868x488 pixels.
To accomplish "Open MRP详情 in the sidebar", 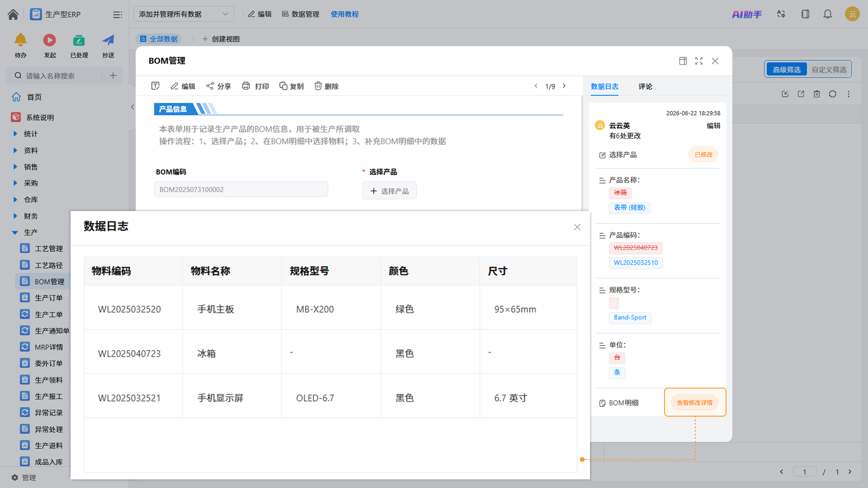I will 42,347.
